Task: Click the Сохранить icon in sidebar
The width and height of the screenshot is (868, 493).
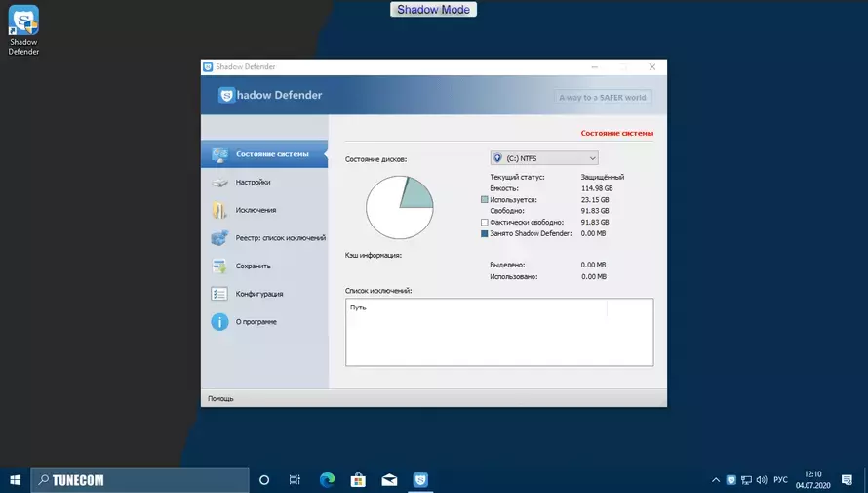Action: (x=219, y=267)
